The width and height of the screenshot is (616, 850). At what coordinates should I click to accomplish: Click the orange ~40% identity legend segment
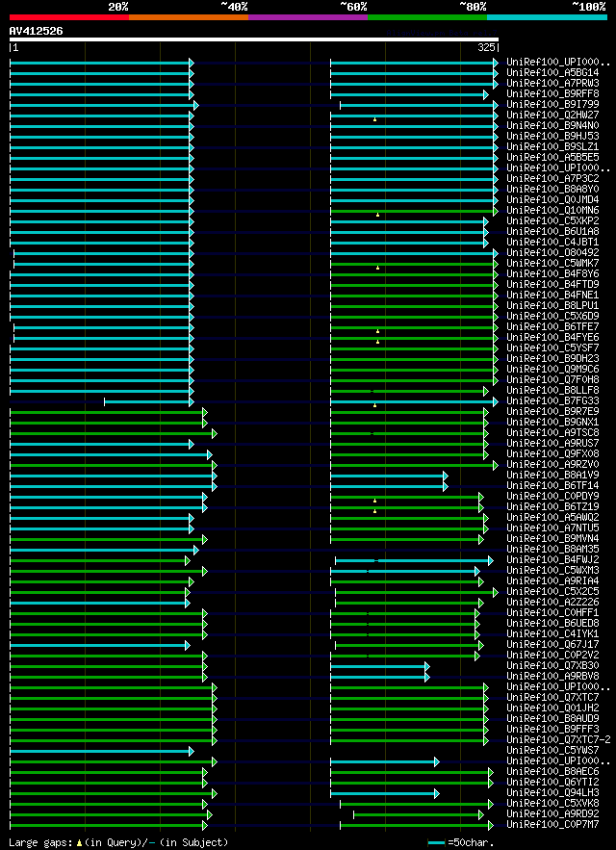tap(189, 17)
